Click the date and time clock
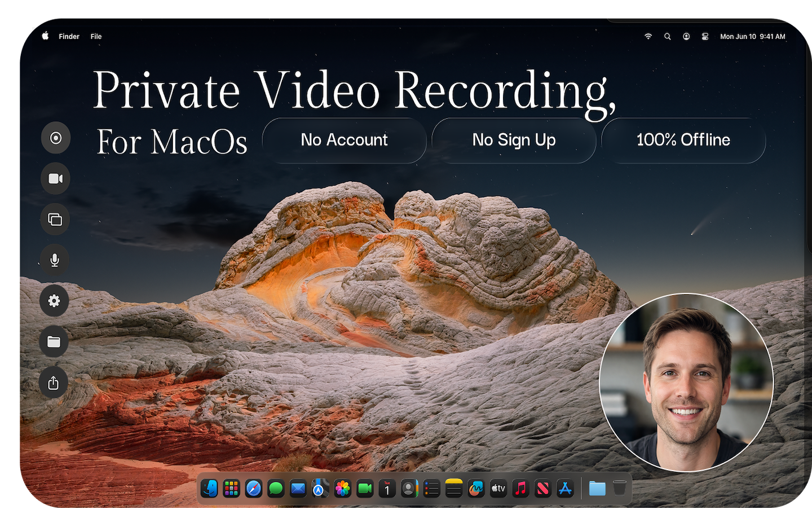This screenshot has height=508, width=812. coord(752,37)
